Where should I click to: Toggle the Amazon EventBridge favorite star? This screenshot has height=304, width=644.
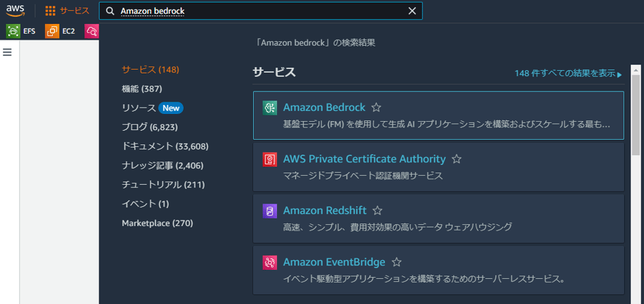pos(396,262)
